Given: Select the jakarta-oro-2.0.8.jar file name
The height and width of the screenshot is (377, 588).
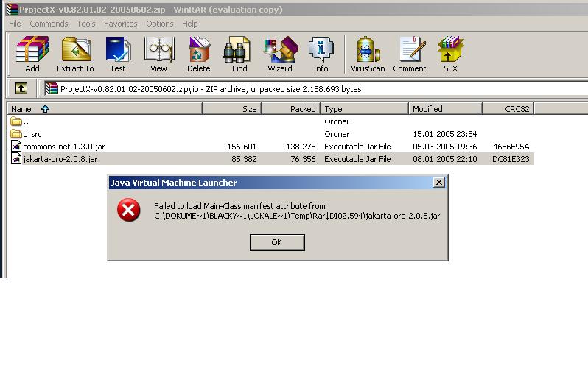Looking at the screenshot, I should tap(60, 159).
